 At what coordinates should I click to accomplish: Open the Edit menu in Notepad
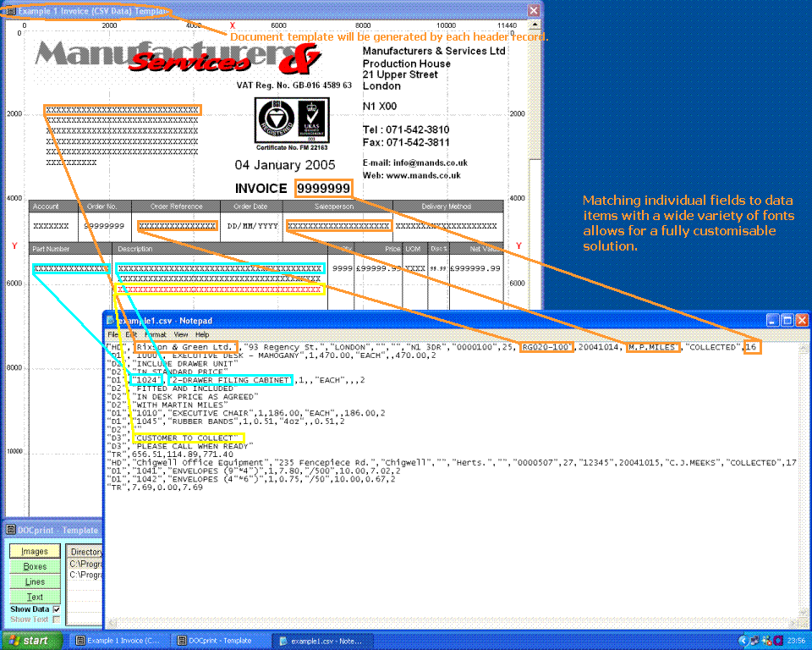point(131,334)
